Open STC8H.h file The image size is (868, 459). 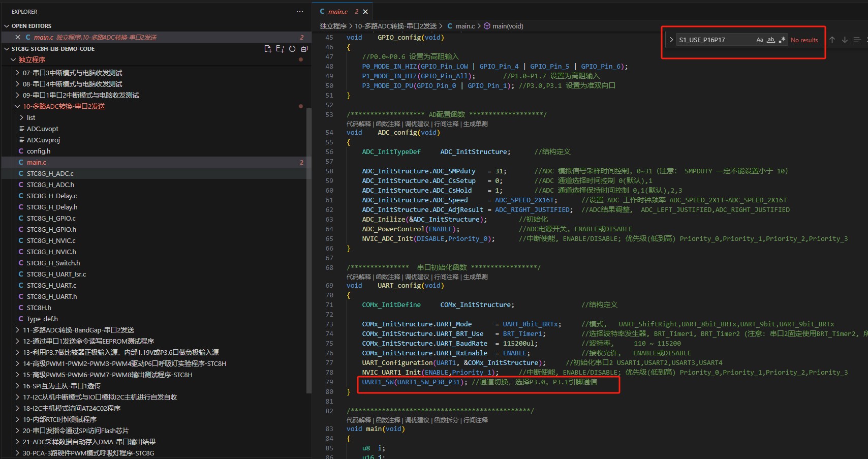39,308
